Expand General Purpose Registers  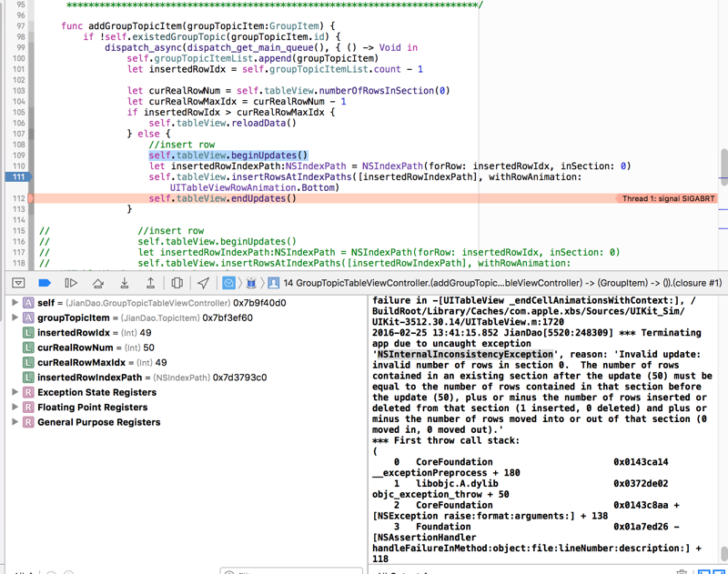tap(15, 422)
